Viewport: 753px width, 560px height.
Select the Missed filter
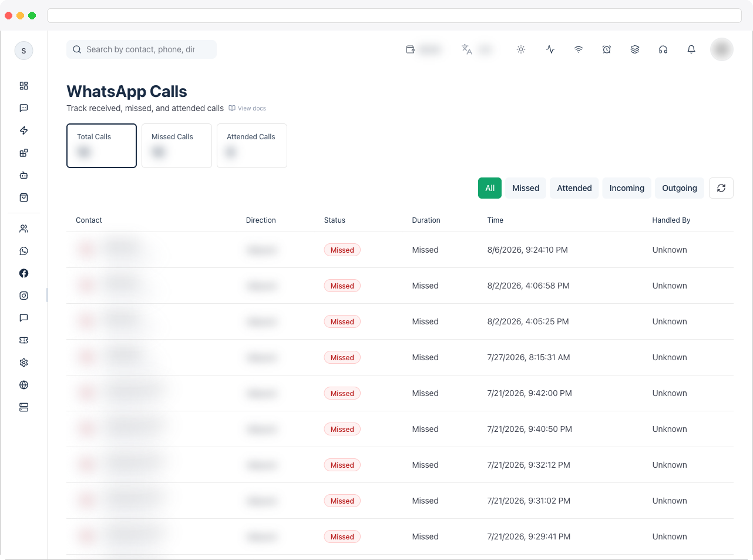(x=526, y=188)
